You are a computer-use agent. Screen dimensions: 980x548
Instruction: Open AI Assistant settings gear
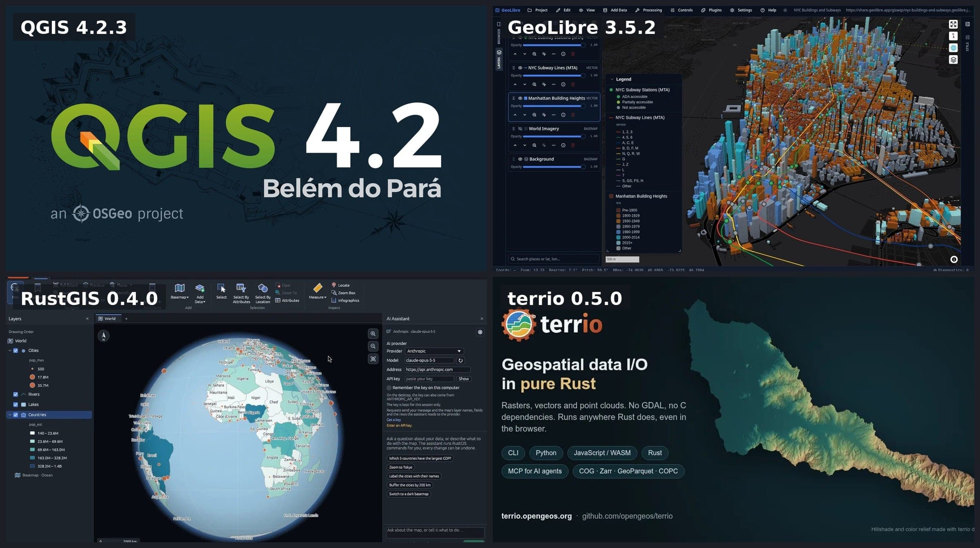(480, 332)
